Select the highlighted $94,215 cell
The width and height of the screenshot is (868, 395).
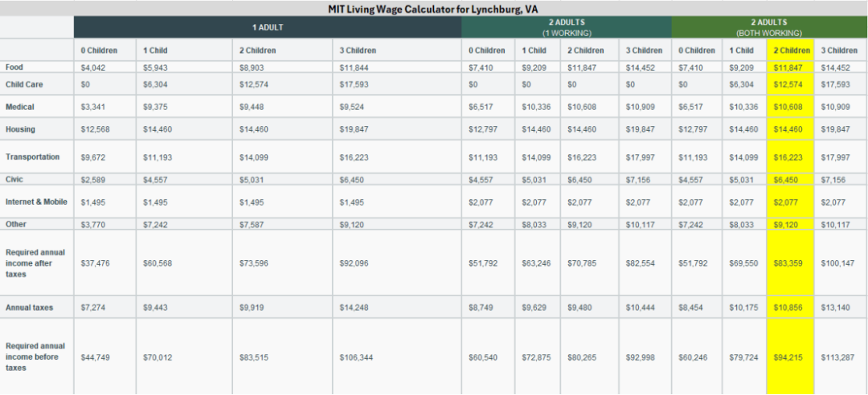tap(788, 356)
